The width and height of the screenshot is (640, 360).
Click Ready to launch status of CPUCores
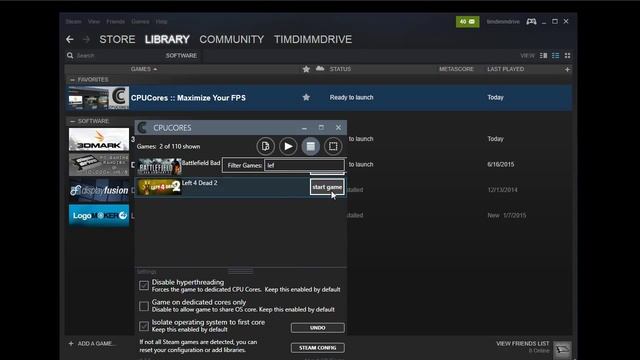coord(351,98)
